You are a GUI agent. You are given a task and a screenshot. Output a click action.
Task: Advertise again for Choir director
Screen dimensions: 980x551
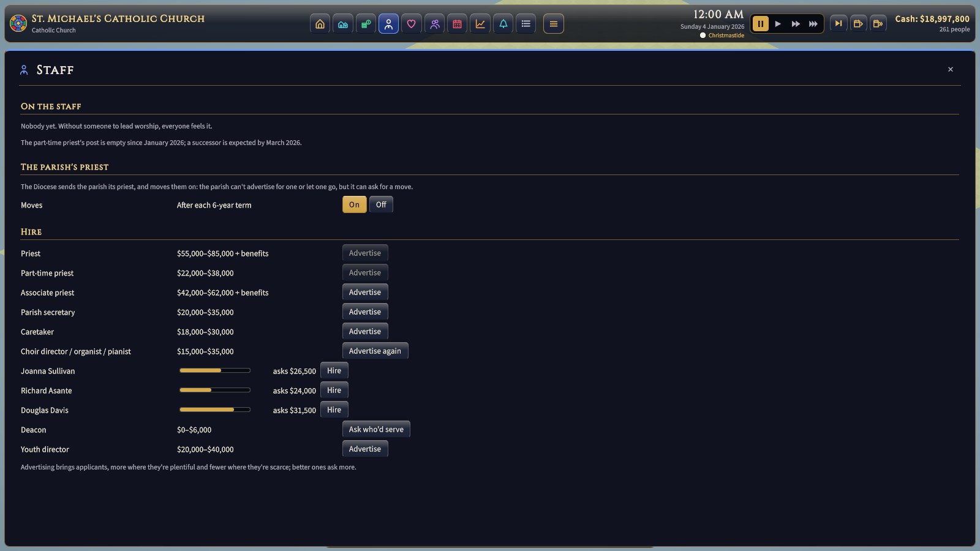tap(375, 351)
